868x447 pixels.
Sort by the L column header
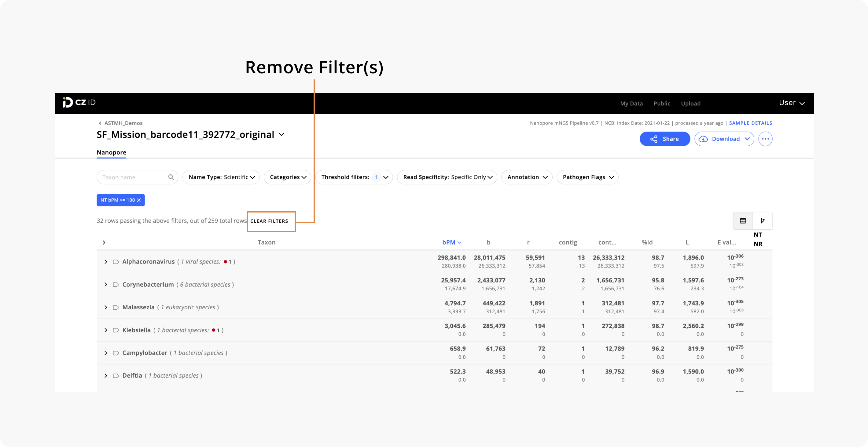pyautogui.click(x=687, y=242)
